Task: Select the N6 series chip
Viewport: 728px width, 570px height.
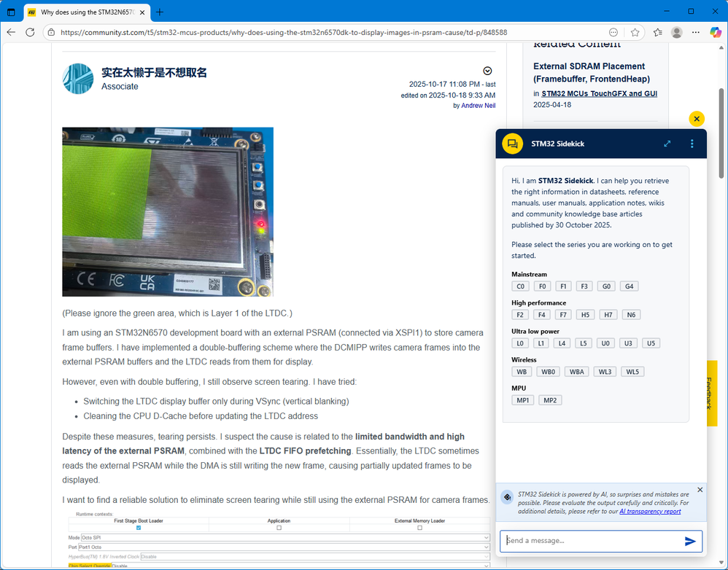Action: click(x=632, y=315)
